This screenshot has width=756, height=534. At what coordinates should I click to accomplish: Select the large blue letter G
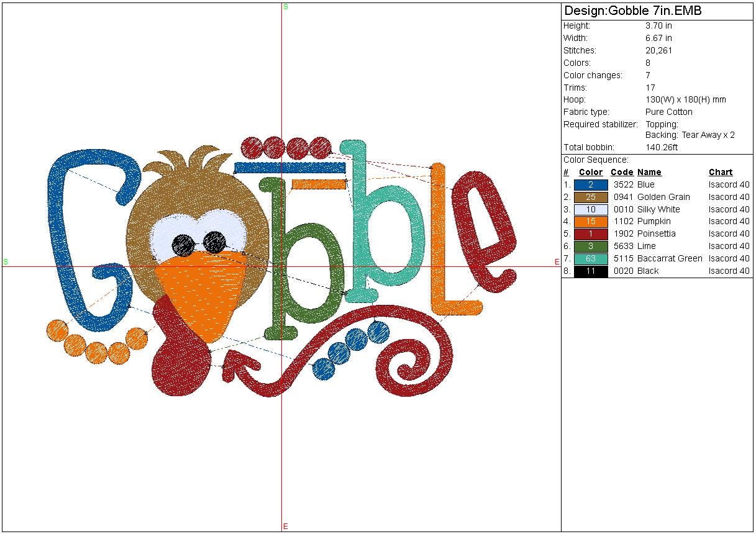68,248
